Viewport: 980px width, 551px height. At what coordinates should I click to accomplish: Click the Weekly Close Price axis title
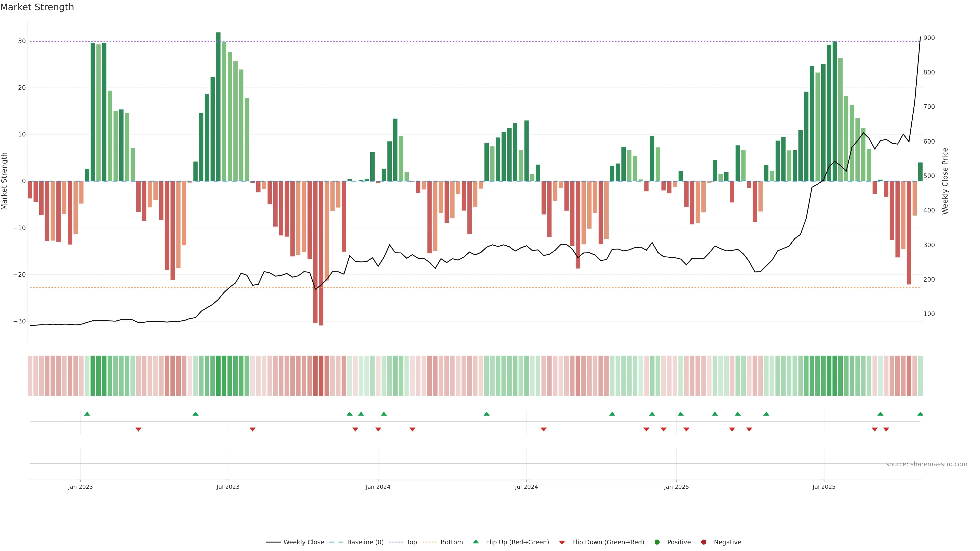(x=945, y=181)
